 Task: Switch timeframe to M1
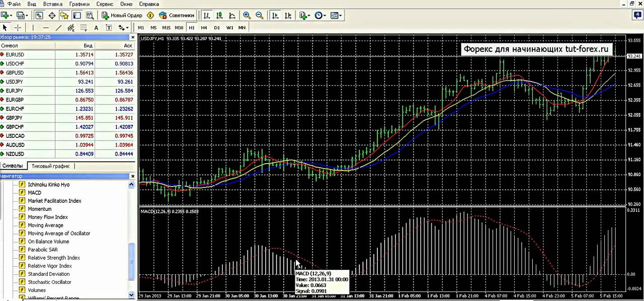(141, 28)
